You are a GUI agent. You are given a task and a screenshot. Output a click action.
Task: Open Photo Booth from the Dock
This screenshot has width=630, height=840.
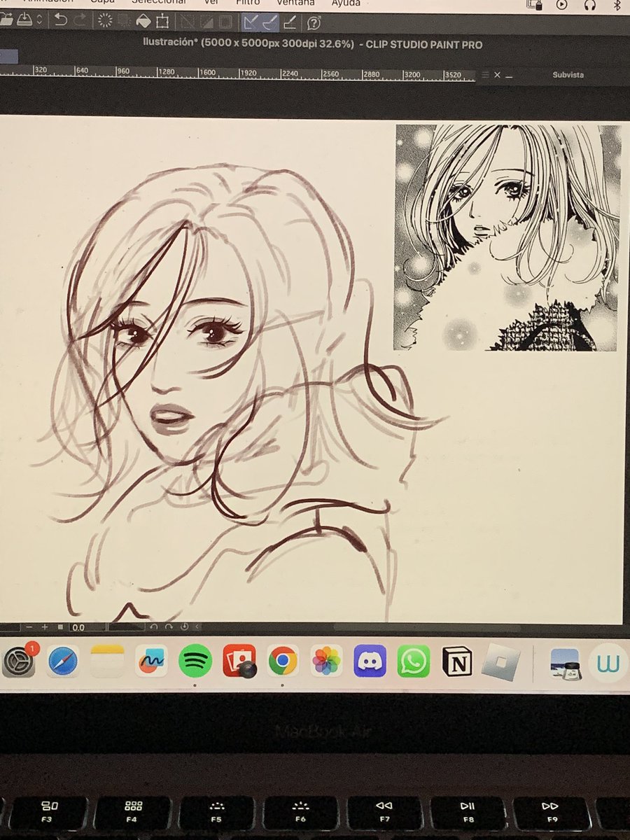pyautogui.click(x=239, y=661)
